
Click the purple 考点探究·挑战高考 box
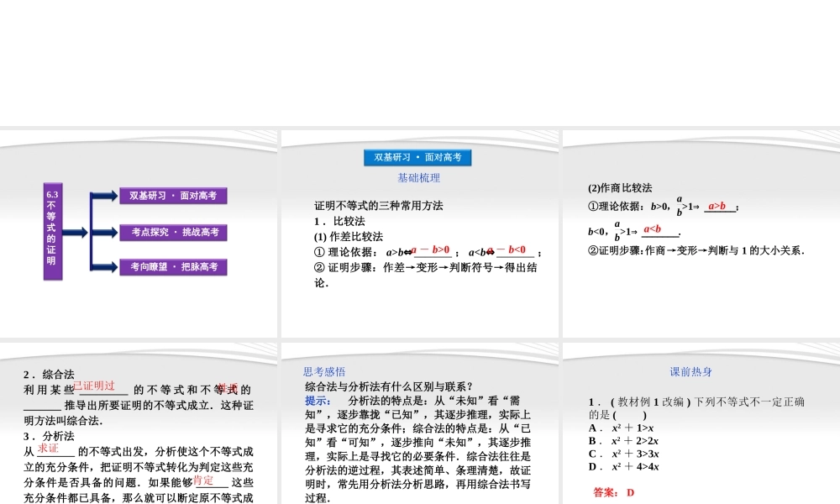click(x=173, y=232)
